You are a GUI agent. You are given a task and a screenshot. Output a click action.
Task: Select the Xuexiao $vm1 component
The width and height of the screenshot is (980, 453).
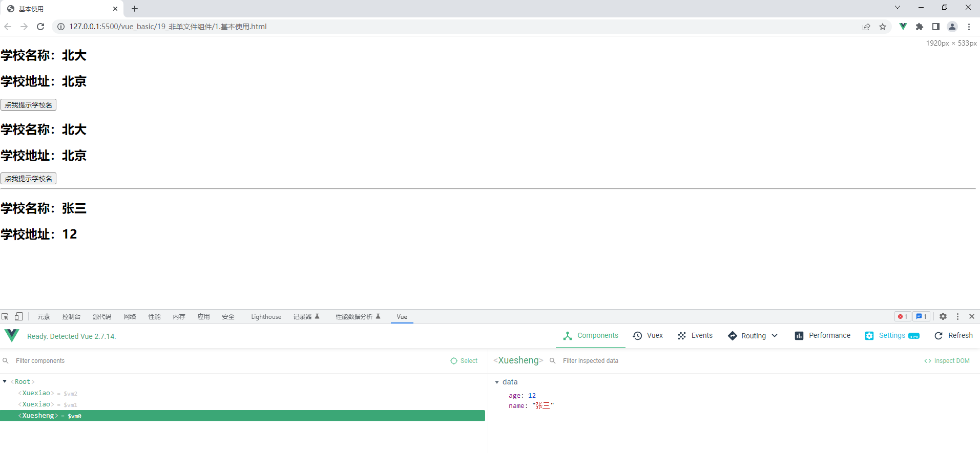click(243, 404)
